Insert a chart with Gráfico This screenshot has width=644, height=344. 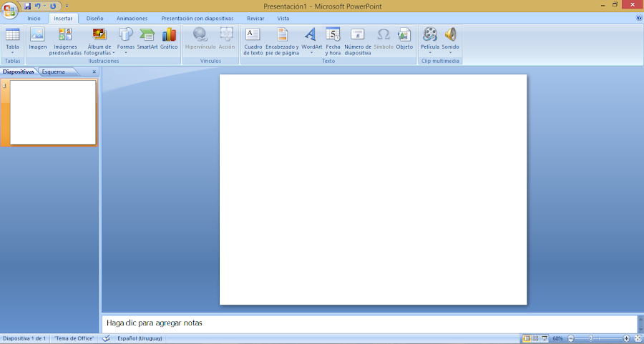click(169, 39)
